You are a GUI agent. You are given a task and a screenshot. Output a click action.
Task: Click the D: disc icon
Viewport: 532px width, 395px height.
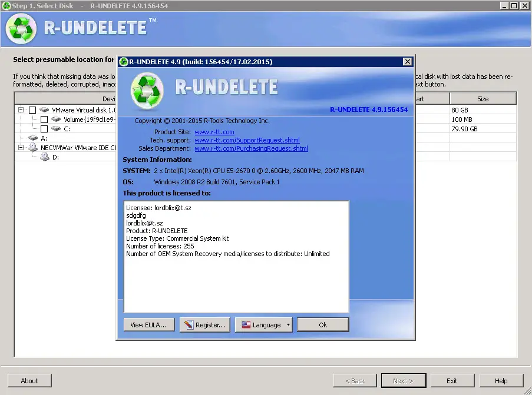(x=45, y=157)
